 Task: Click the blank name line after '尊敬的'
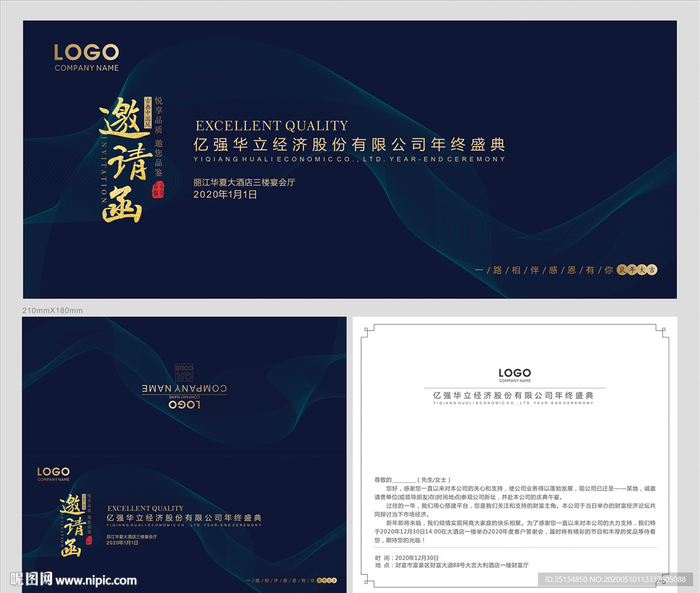tap(405, 480)
